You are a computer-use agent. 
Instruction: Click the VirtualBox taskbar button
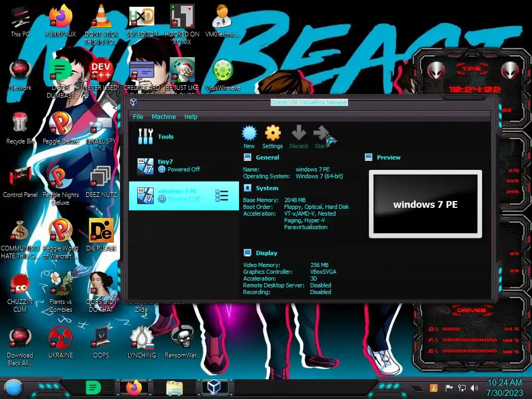point(215,388)
